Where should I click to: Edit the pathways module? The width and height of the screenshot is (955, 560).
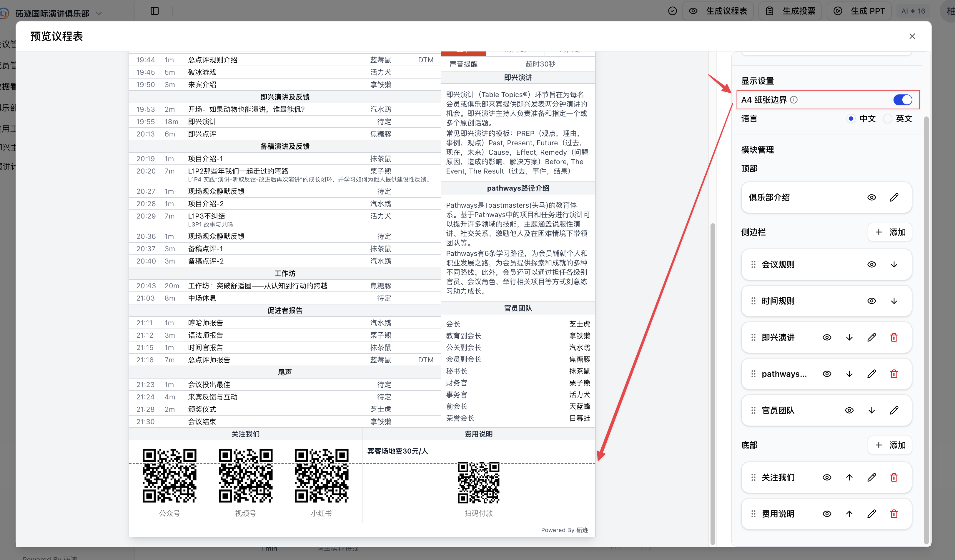click(872, 374)
